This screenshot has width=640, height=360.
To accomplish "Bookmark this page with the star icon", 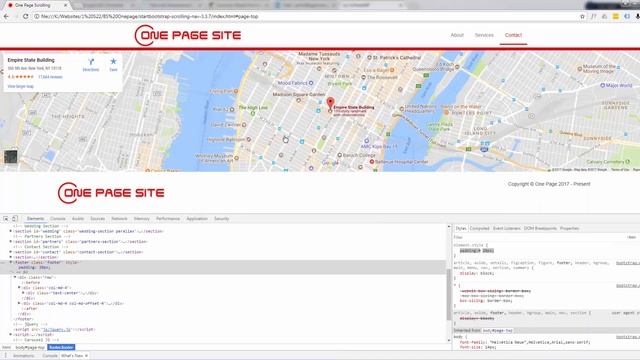I will [582, 16].
